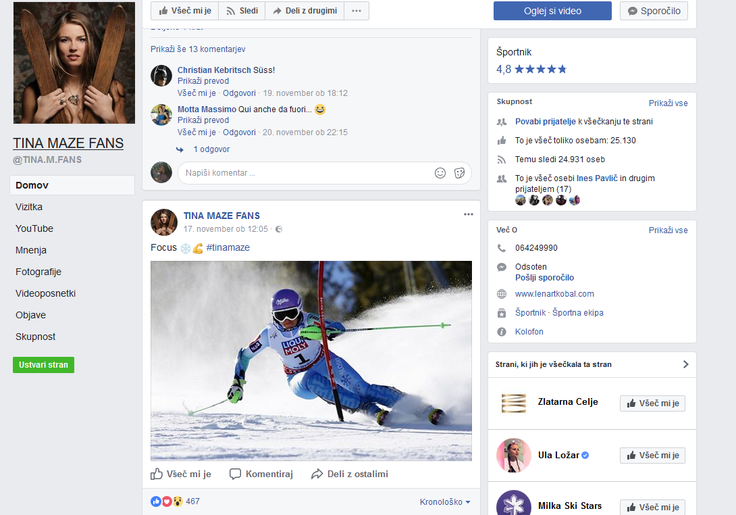Screen dimensions: 736x515
Task: Click the green Ustvari stran button
Action: click(44, 365)
